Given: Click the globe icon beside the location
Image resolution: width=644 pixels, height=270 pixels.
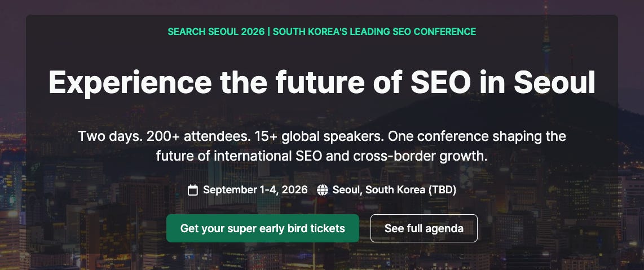Looking at the screenshot, I should point(323,190).
